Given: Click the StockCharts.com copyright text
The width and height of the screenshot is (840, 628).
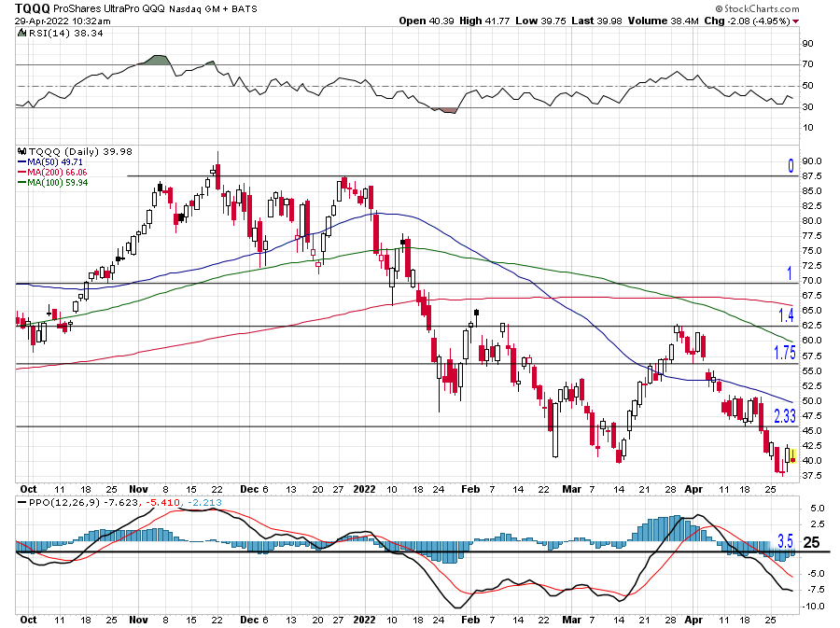Looking at the screenshot, I should (x=757, y=8).
